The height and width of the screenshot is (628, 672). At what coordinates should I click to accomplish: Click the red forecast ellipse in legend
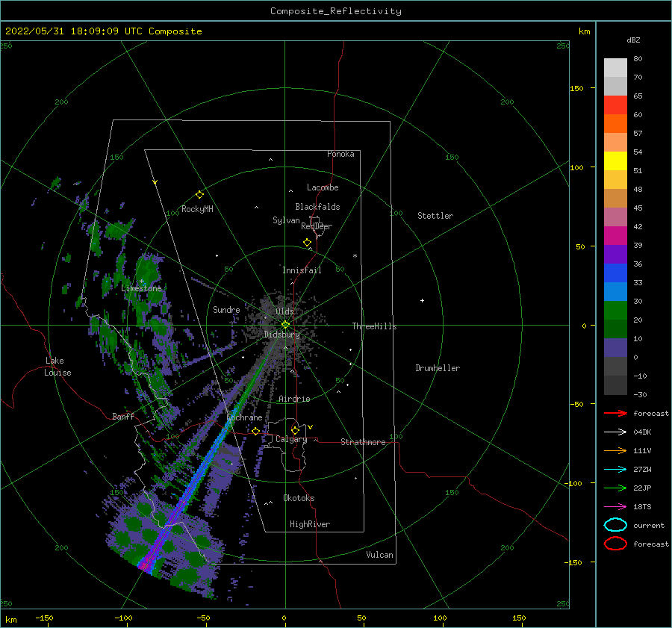pos(615,544)
